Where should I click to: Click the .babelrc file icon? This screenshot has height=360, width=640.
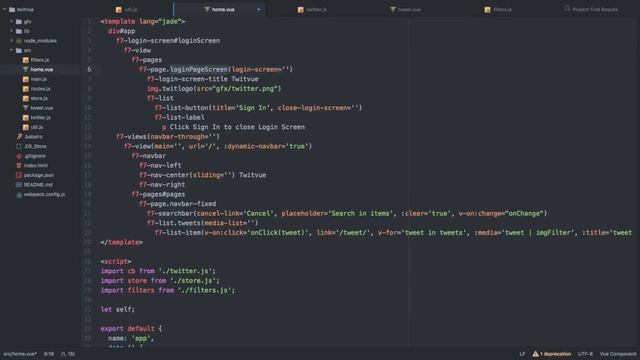19,137
